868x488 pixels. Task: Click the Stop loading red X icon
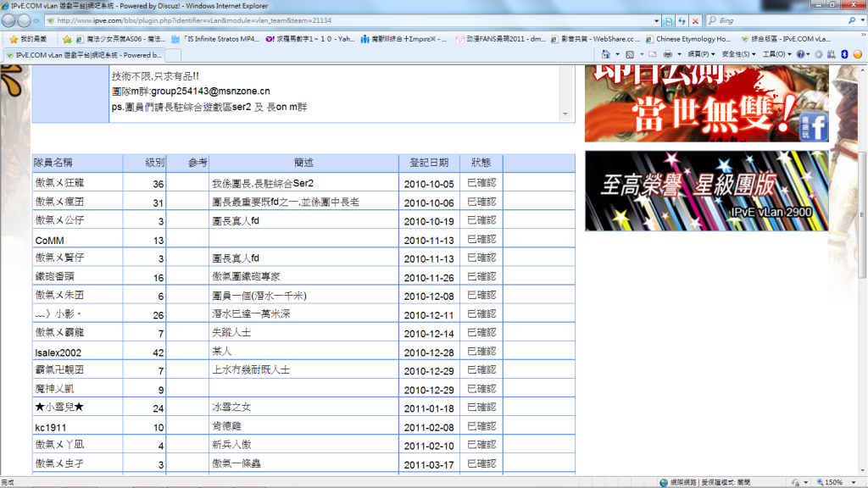(x=696, y=20)
